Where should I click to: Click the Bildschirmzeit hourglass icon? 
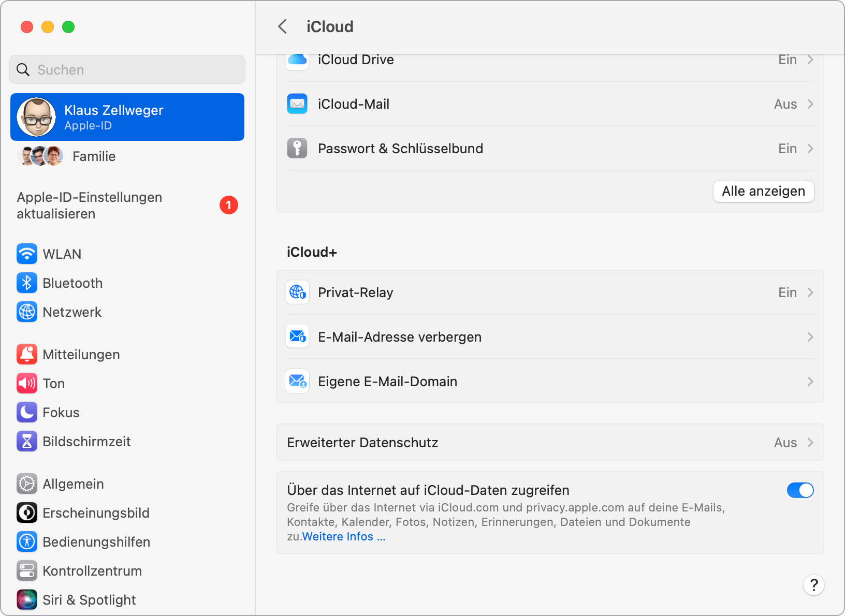click(x=27, y=442)
